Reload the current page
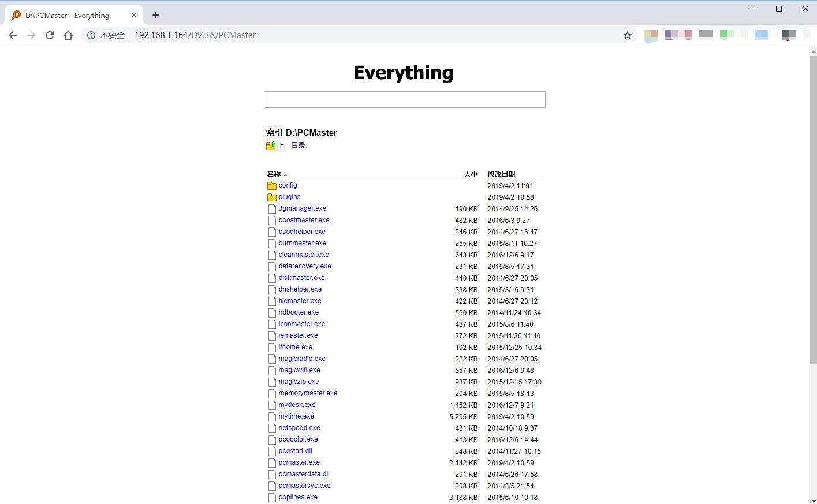This screenshot has width=817, height=504. [x=50, y=35]
